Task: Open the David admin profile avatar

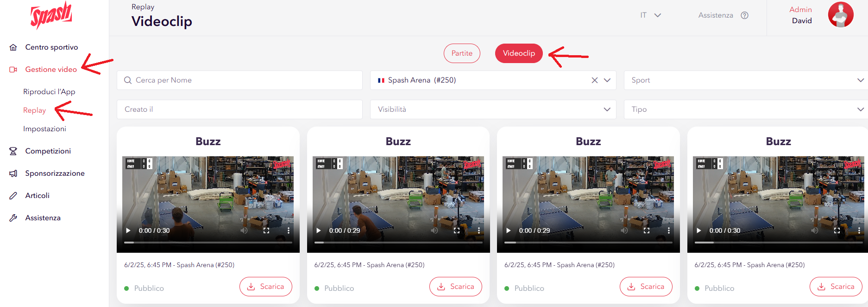Action: pyautogui.click(x=840, y=15)
